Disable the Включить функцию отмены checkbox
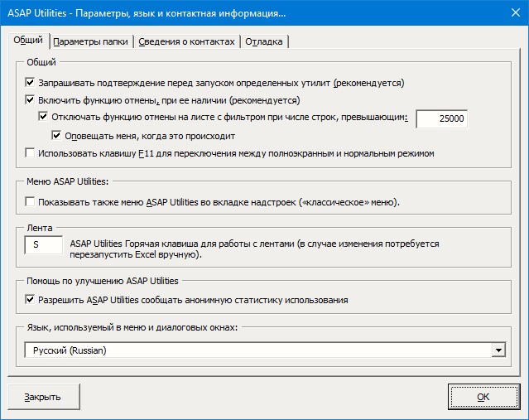This screenshot has height=420, width=529. click(x=31, y=100)
